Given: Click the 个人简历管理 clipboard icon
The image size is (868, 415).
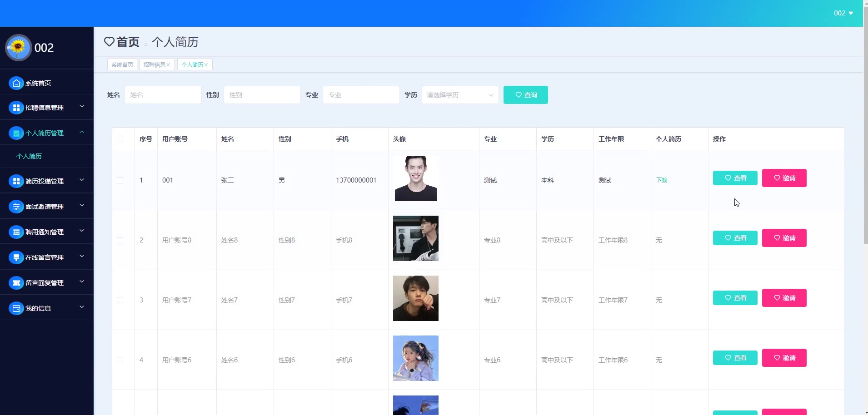Looking at the screenshot, I should pos(16,133).
